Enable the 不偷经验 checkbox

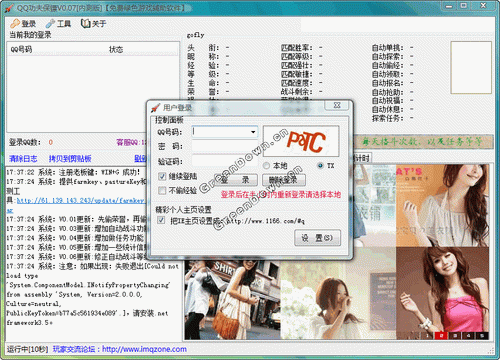162,190
